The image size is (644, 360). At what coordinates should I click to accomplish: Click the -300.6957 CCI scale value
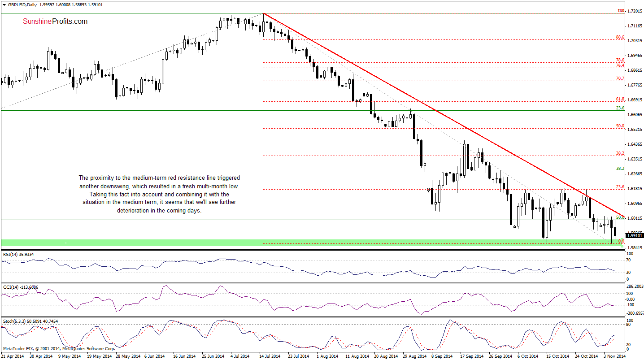(x=635, y=313)
